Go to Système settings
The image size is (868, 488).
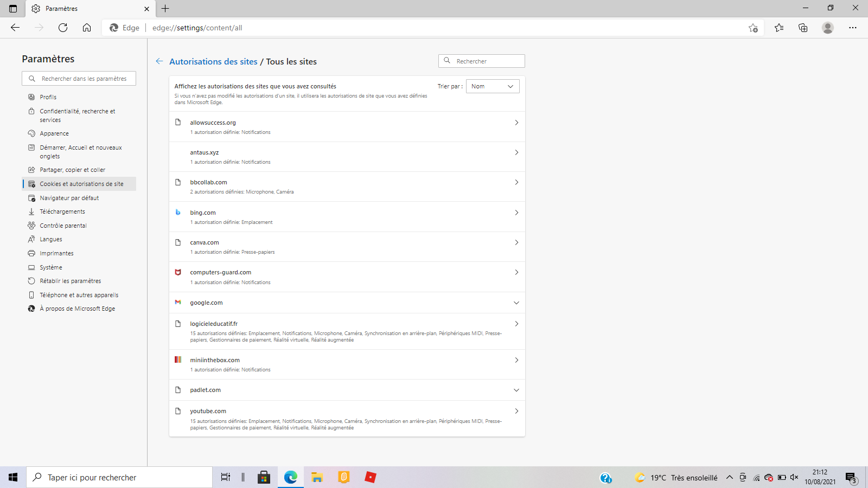coord(79,267)
